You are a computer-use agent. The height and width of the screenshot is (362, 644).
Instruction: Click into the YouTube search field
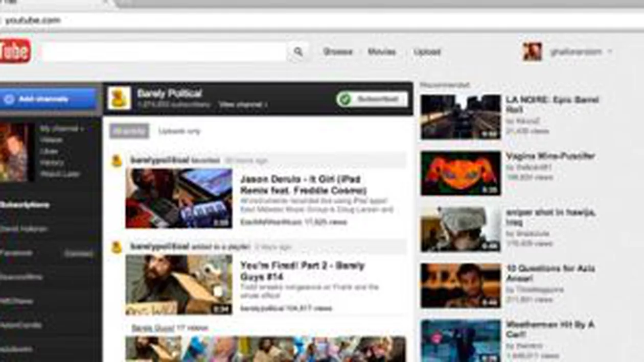pos(164,52)
